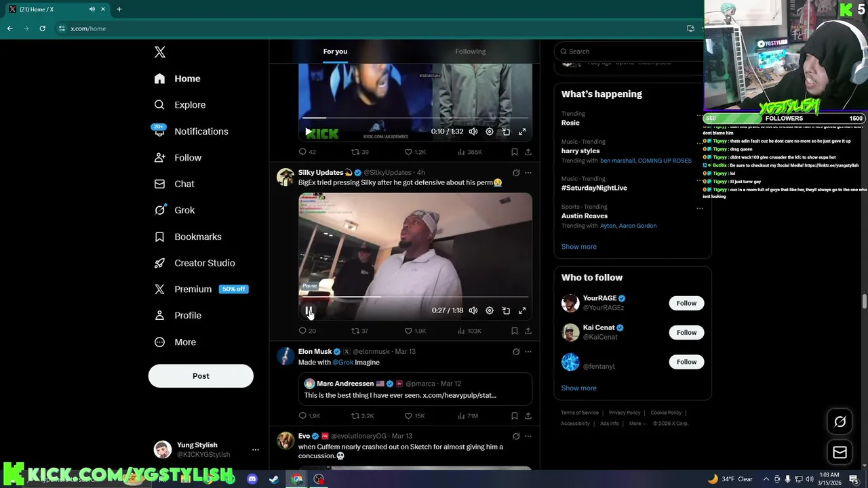
Task: Open the harry styles trend
Action: (580, 150)
